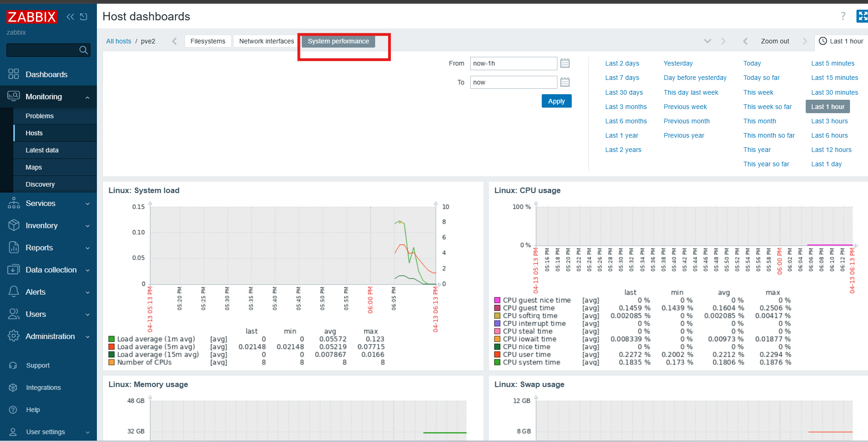Image resolution: width=868 pixels, height=442 pixels.
Task: Switch to the Network interfaces tab
Action: pos(266,41)
